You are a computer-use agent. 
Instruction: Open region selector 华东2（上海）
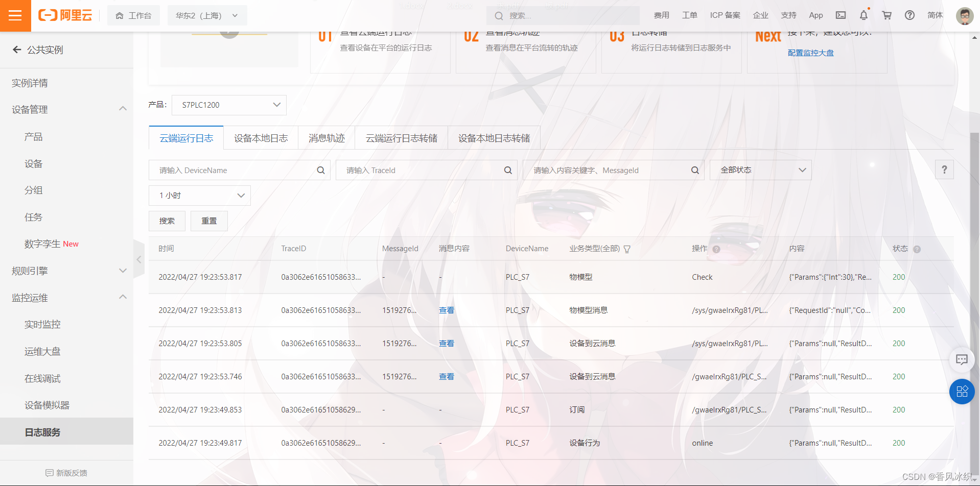coord(207,15)
